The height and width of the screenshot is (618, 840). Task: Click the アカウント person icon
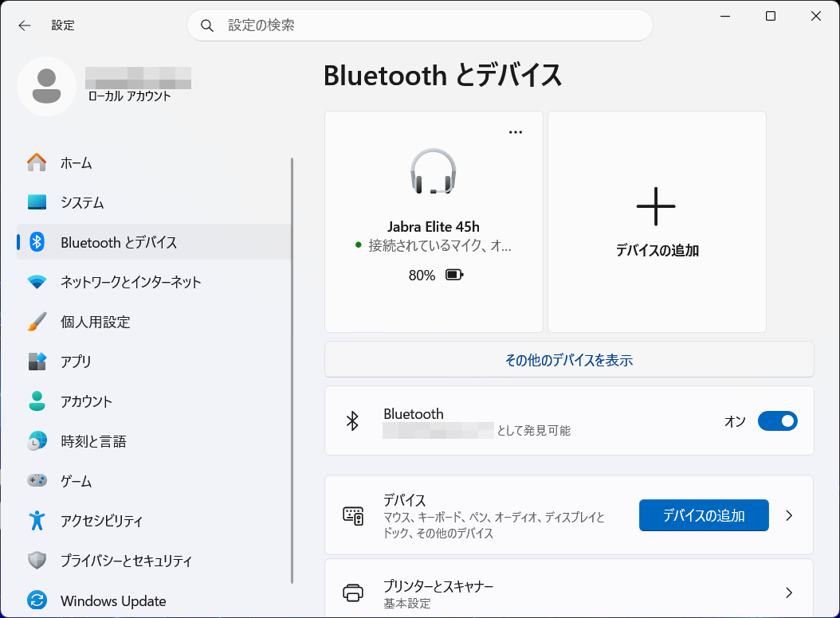(37, 401)
